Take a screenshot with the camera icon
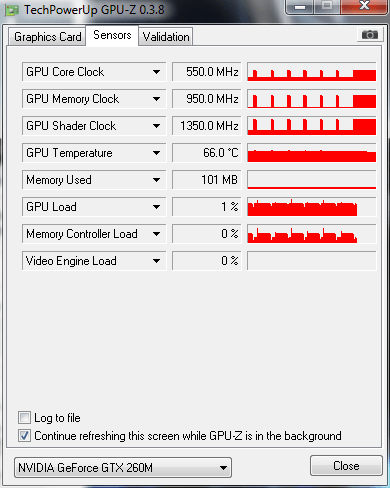The height and width of the screenshot is (488, 390). pos(369,34)
